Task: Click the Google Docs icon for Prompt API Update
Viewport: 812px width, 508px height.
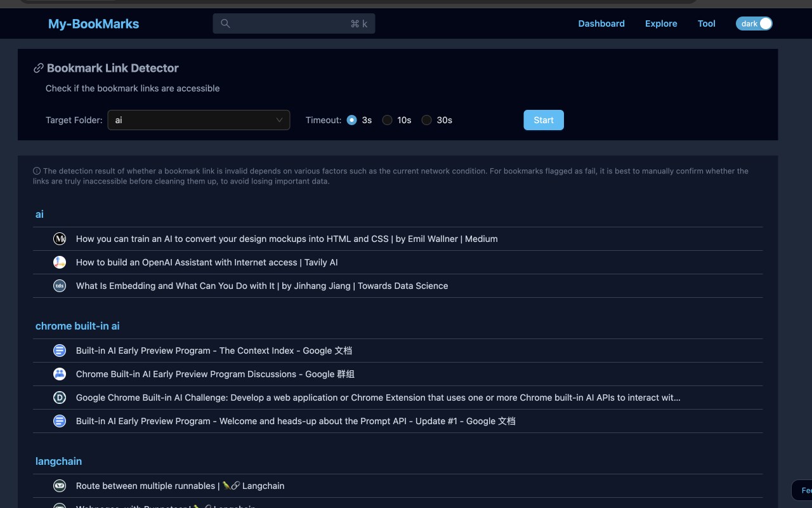Action: click(x=60, y=421)
